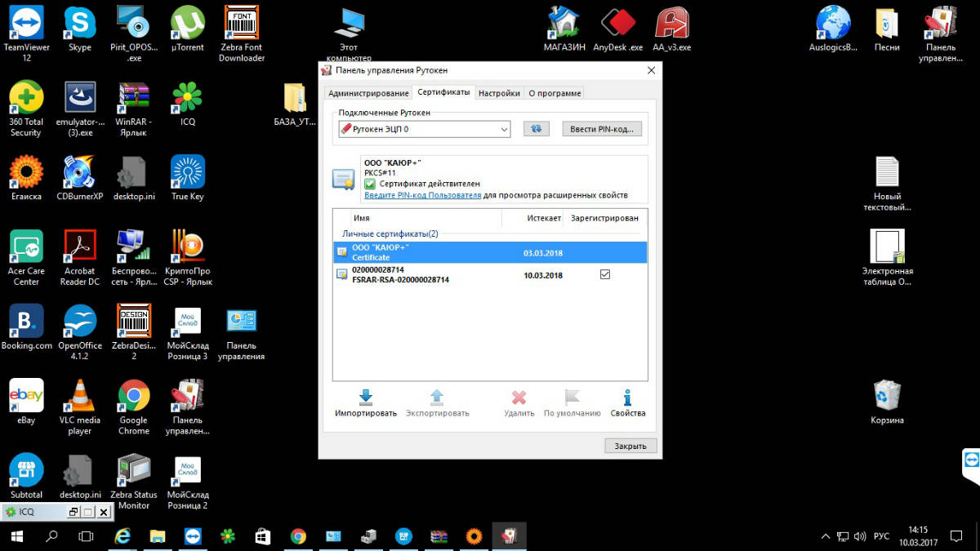
Task: Click the Истекает column header
Action: coord(543,218)
